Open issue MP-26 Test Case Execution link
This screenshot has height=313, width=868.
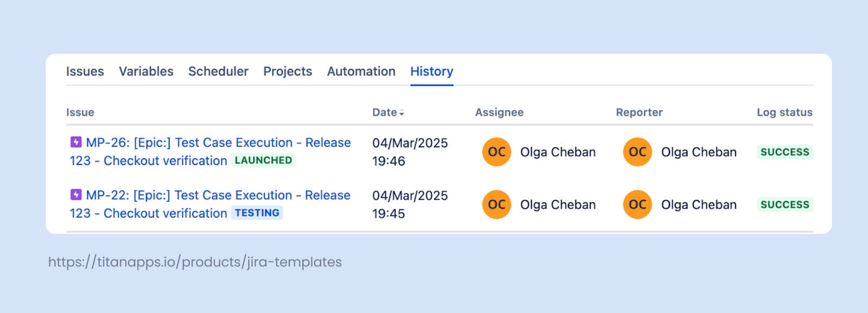[210, 151]
